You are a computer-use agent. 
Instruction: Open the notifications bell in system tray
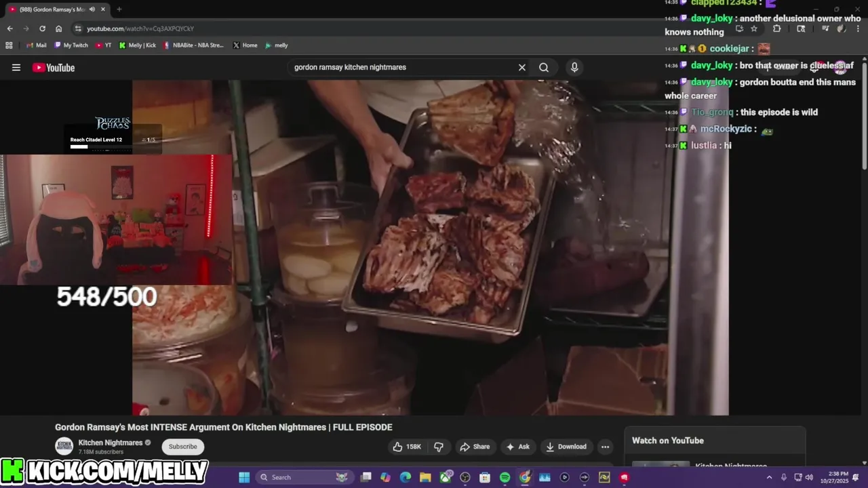856,477
